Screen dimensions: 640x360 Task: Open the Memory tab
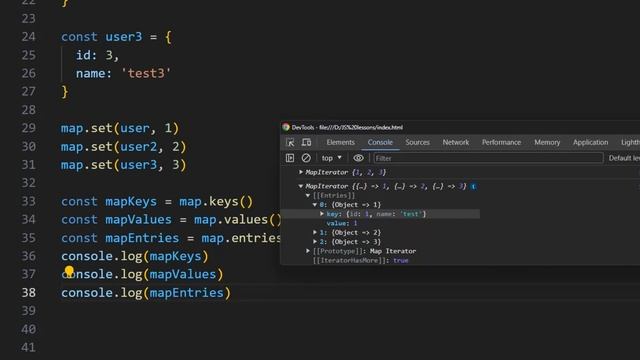[547, 142]
